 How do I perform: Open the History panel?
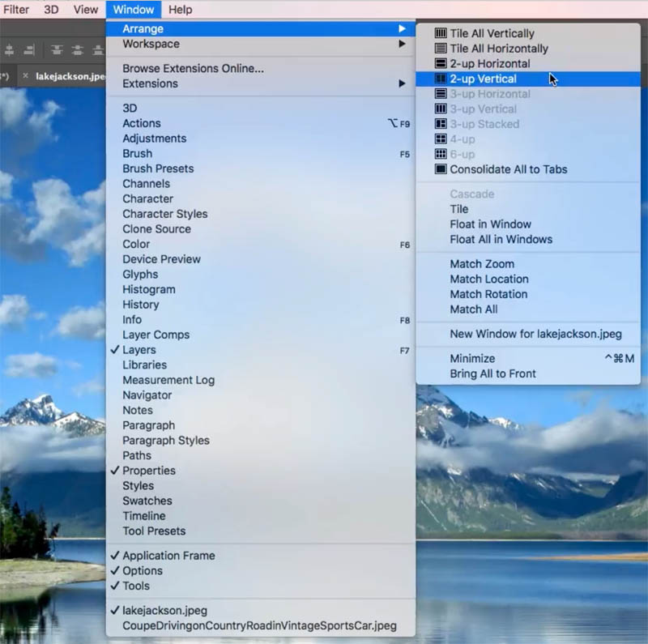coord(260,305)
